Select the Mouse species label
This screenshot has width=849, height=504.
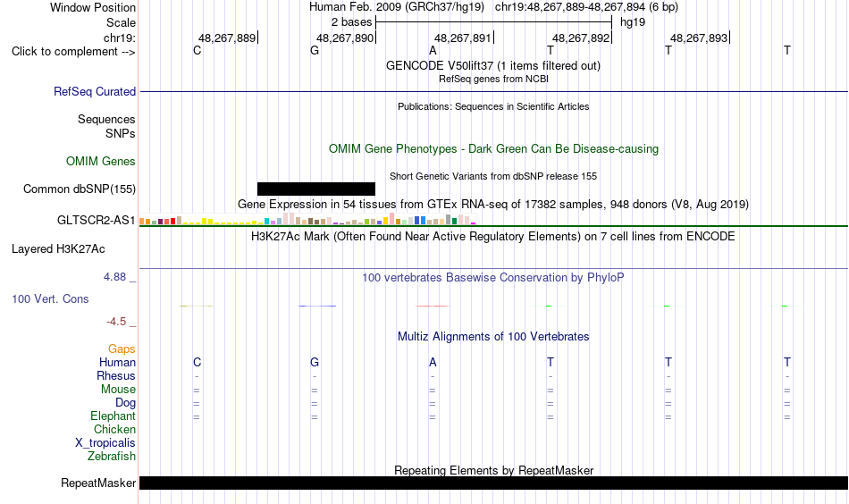point(119,390)
